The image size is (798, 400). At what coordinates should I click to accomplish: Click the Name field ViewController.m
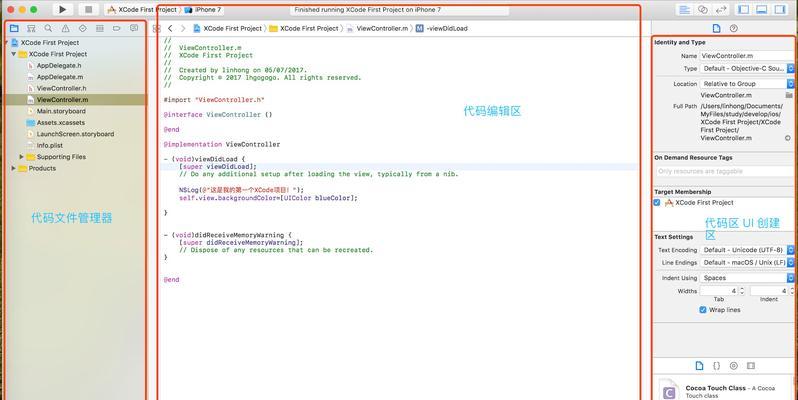pyautogui.click(x=747, y=56)
